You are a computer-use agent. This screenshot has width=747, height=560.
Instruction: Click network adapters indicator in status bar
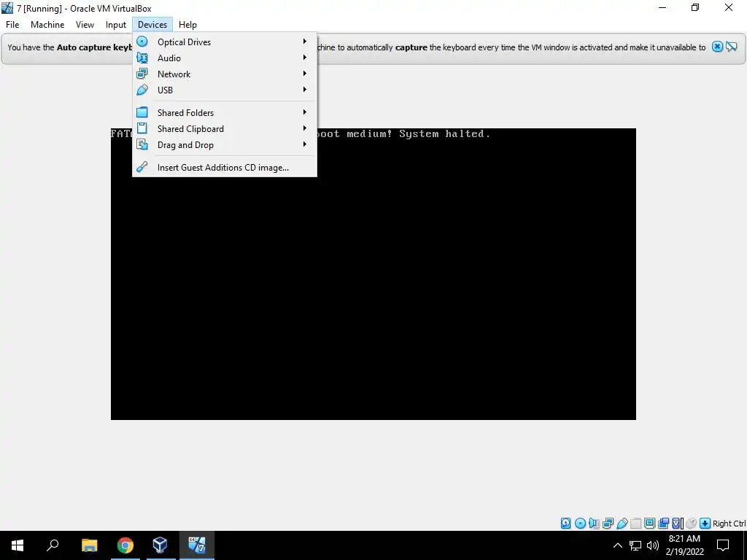(x=608, y=524)
